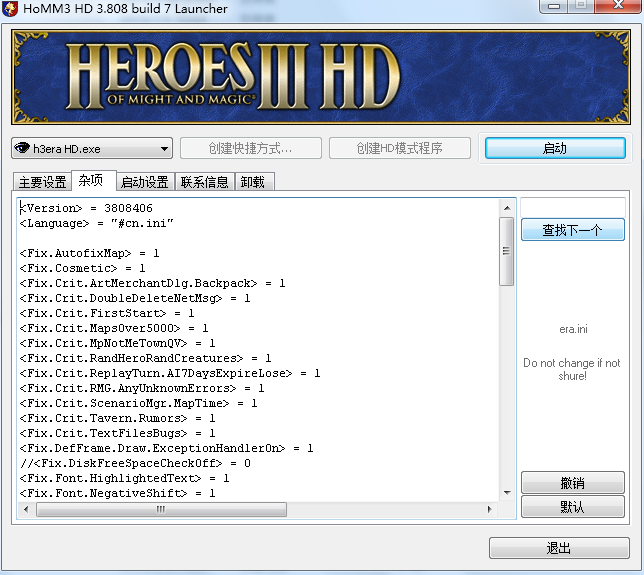
Task: Click the eye icon beside h3era HD.exe
Action: tap(22, 148)
